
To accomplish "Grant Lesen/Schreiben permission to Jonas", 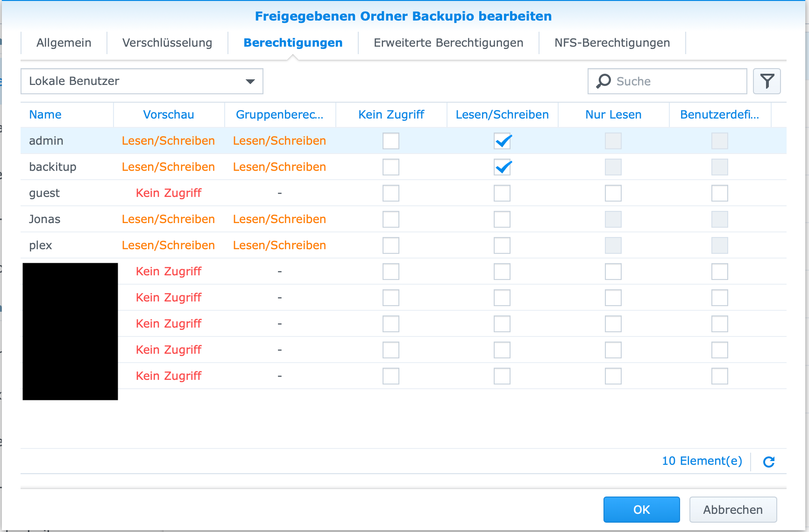I will [x=502, y=219].
